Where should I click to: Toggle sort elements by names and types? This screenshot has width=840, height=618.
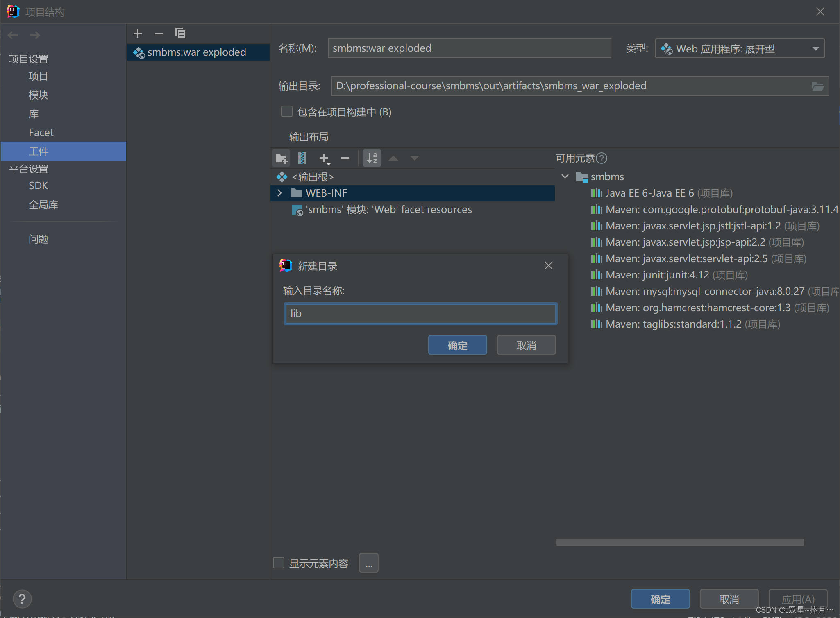tap(372, 158)
